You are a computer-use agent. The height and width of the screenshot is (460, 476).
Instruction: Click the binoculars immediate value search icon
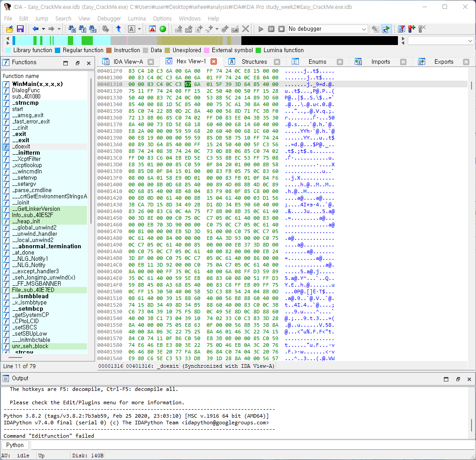click(72, 29)
